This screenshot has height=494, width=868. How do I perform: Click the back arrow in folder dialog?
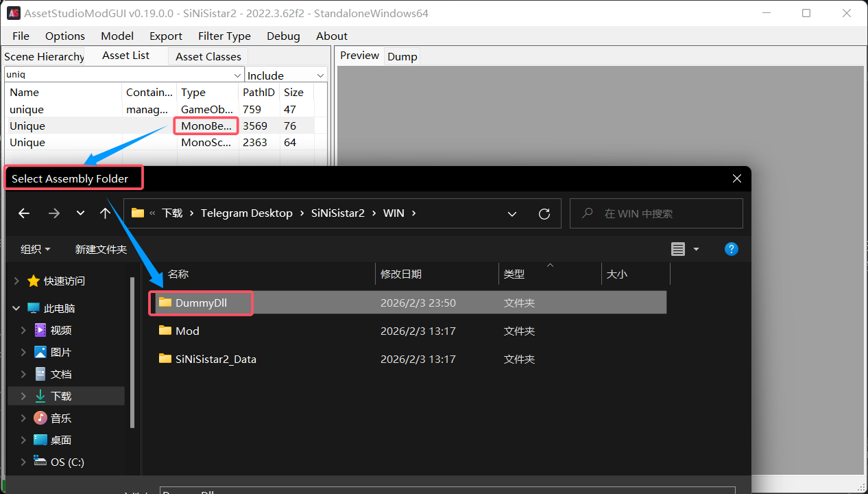pyautogui.click(x=24, y=213)
